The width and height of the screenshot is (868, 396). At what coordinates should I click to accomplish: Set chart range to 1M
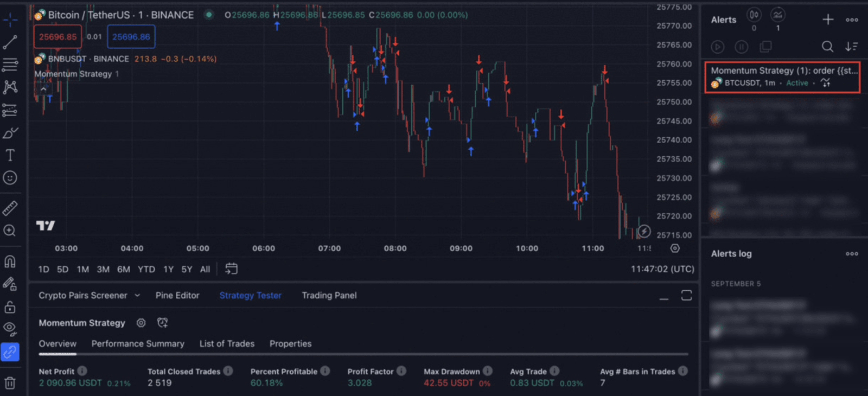83,269
